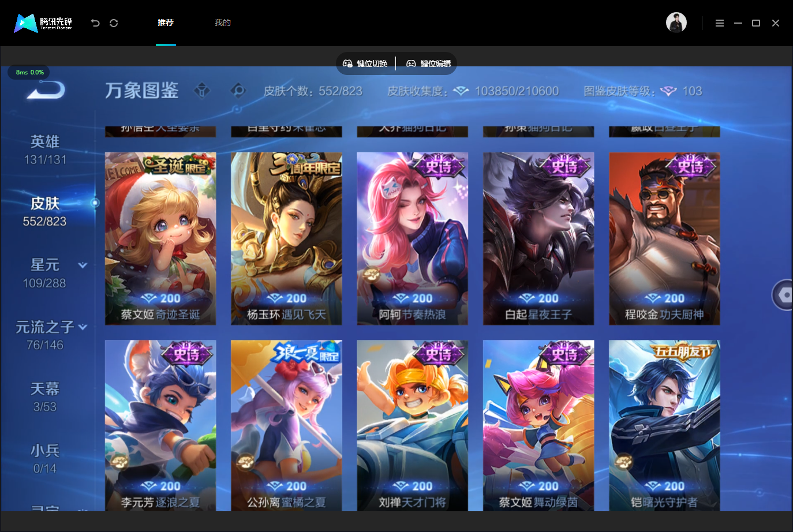Viewport: 793px width, 532px height.
Task: Go back using the top-bar undo arrow
Action: click(95, 23)
